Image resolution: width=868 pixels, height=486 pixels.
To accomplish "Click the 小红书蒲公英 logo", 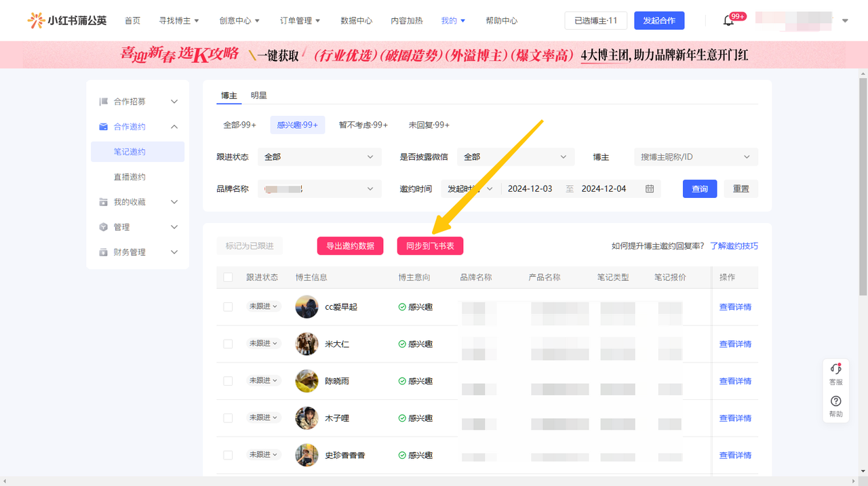I will pyautogui.click(x=67, y=20).
